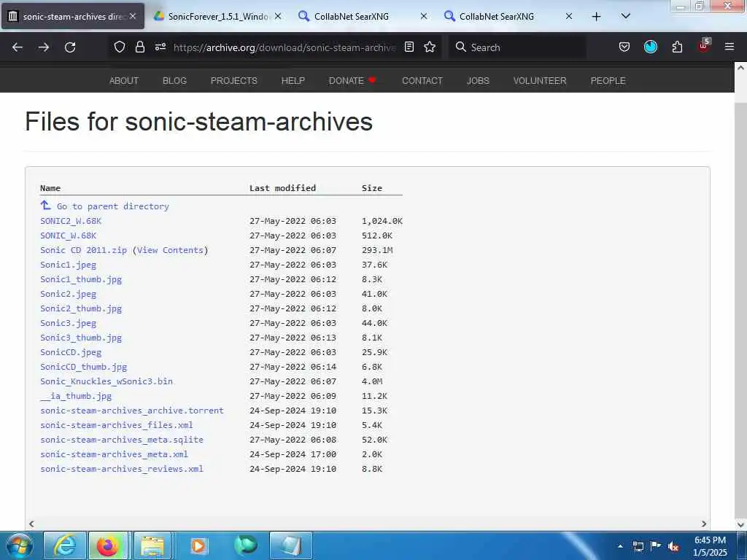Download sonic-steam-archives_meta.sqlite
Image resolution: width=747 pixels, height=560 pixels.
(x=122, y=440)
